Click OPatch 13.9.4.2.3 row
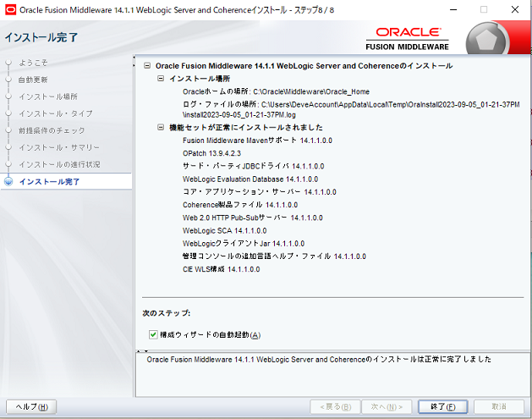This screenshot has width=532, height=419. coord(211,153)
